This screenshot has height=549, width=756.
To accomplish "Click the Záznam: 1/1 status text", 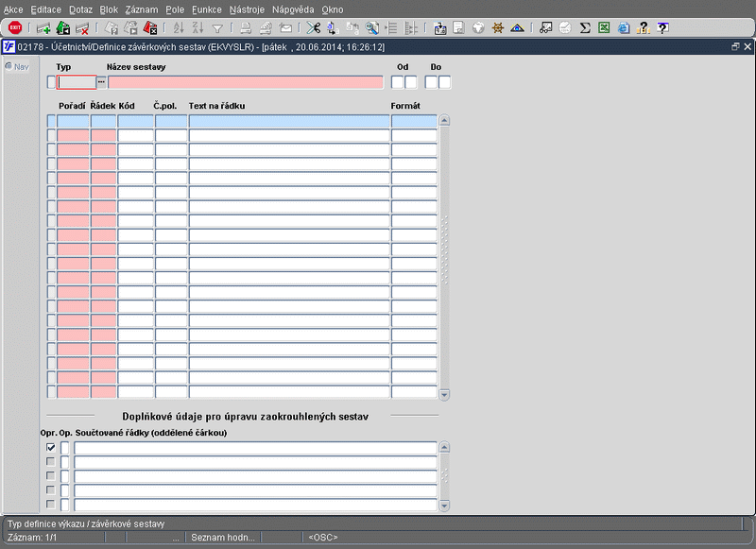I will point(32,538).
